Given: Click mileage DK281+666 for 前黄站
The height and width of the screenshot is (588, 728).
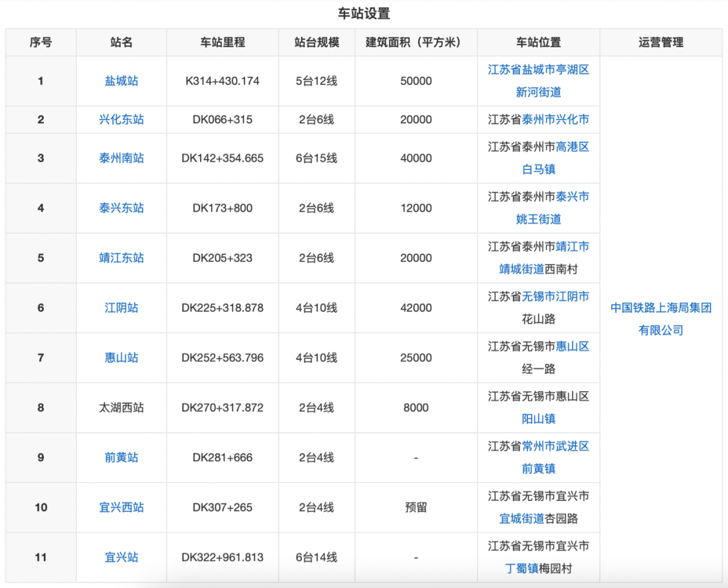Looking at the screenshot, I should (x=222, y=457).
